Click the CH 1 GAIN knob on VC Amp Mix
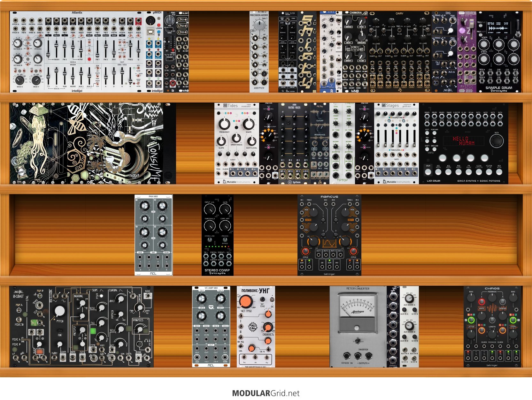This screenshot has height=400, width=532. point(202,299)
